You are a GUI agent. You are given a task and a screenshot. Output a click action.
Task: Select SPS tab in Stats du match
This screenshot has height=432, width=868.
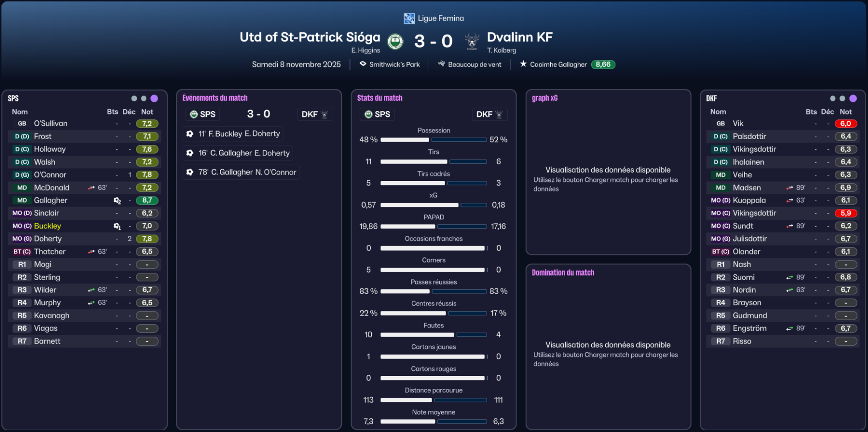(x=377, y=114)
